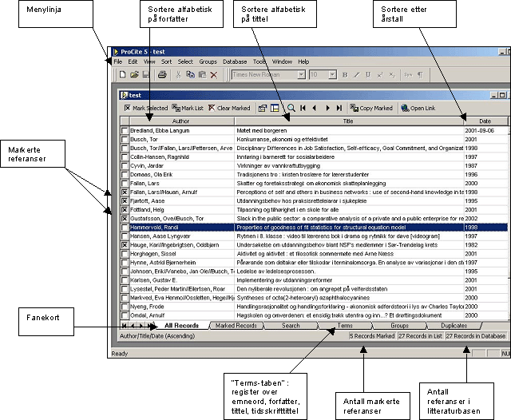This screenshot has width=511, height=420.
Task: Toggle Underline formatting button
Action: point(368,75)
